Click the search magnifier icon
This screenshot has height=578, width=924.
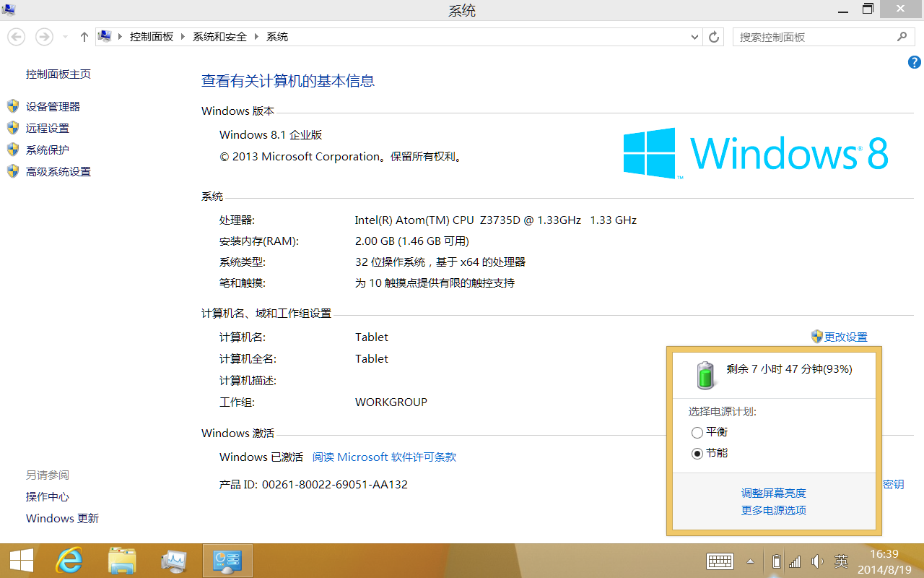point(902,37)
